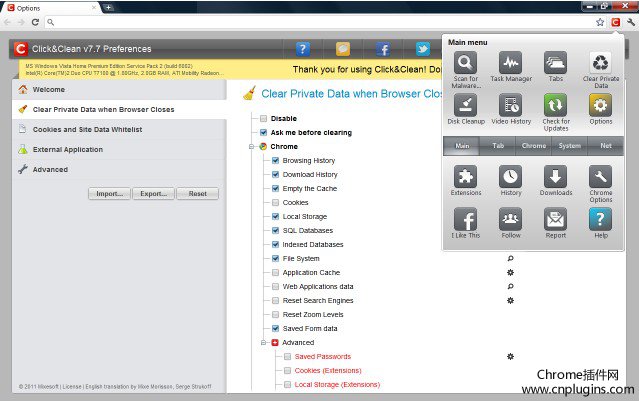Click the magnifier icon next to File System
Viewport: 639px width, 402px height.
click(x=510, y=258)
